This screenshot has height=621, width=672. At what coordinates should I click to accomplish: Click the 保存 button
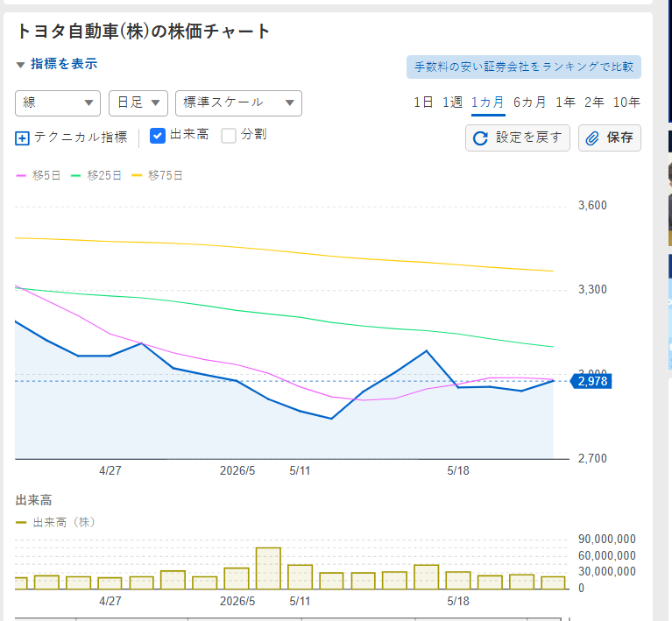[x=610, y=138]
